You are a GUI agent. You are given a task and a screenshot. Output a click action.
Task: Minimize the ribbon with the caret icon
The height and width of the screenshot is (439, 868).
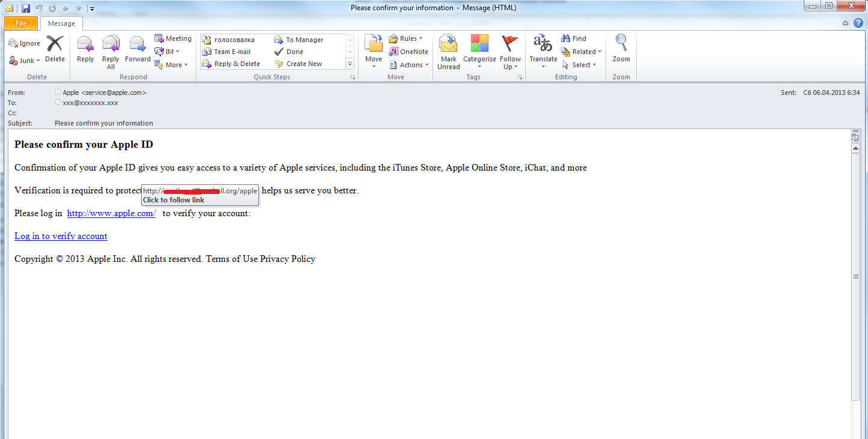coord(846,23)
